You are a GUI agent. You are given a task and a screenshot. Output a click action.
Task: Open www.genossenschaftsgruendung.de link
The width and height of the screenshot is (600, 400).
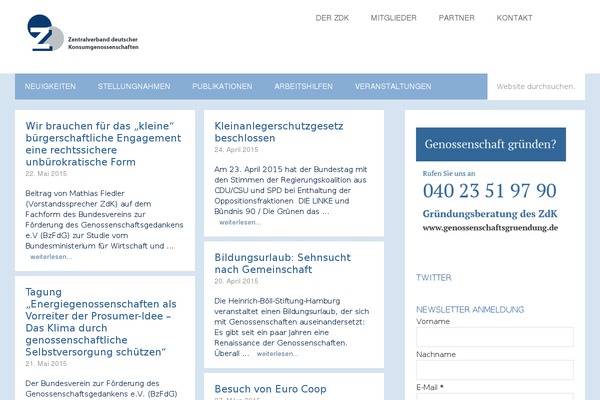tap(490, 228)
